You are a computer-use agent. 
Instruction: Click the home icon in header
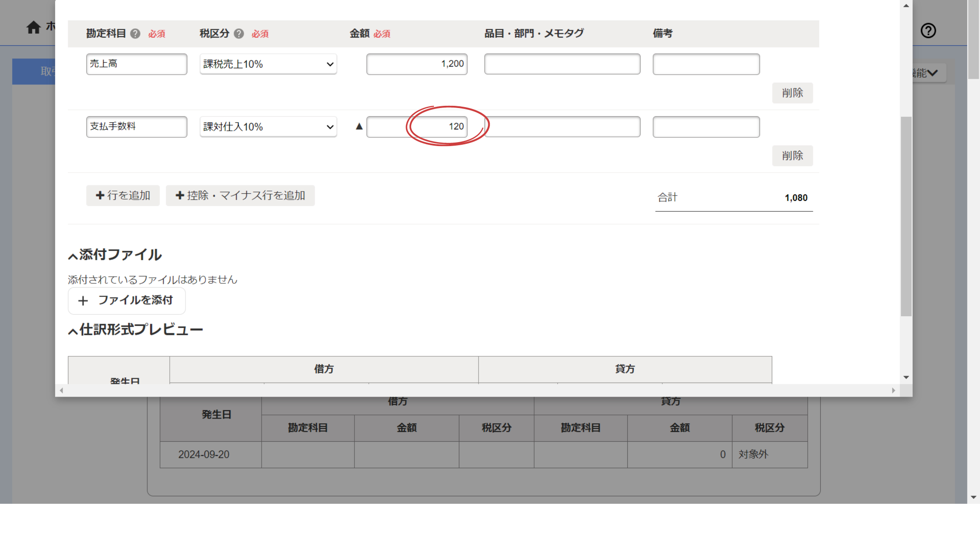click(x=33, y=27)
